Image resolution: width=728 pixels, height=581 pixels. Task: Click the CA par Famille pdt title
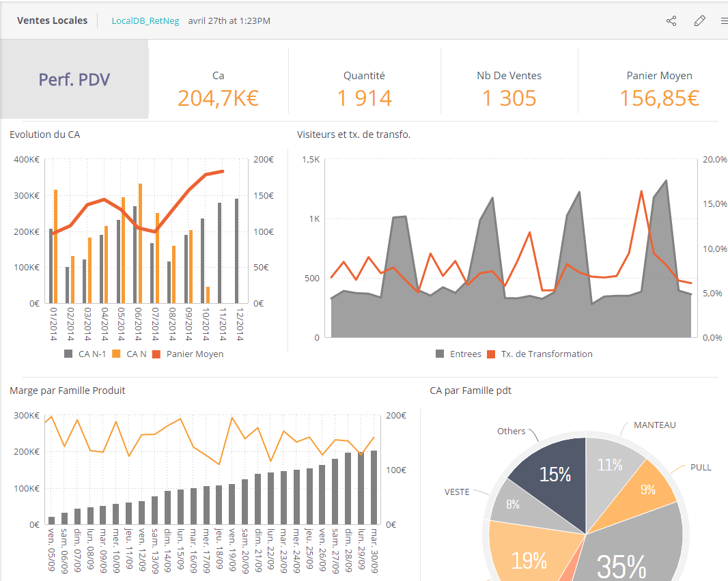click(471, 391)
